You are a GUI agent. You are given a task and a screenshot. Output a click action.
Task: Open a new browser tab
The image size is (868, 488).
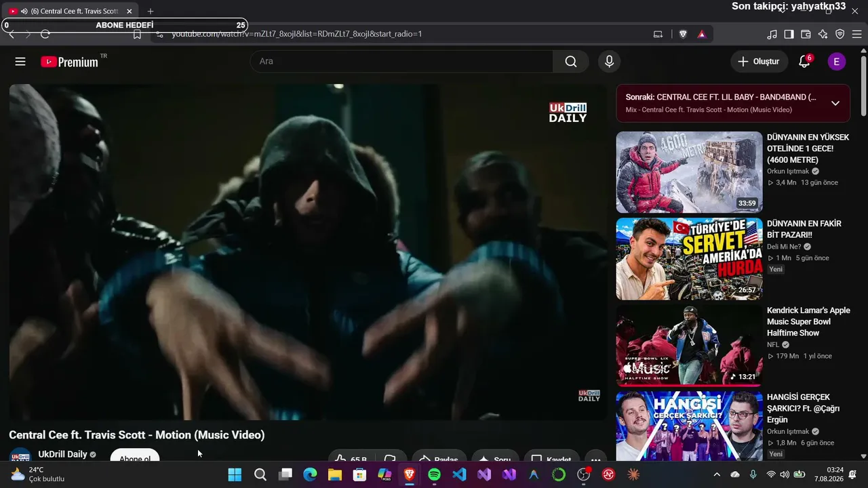pos(151,12)
